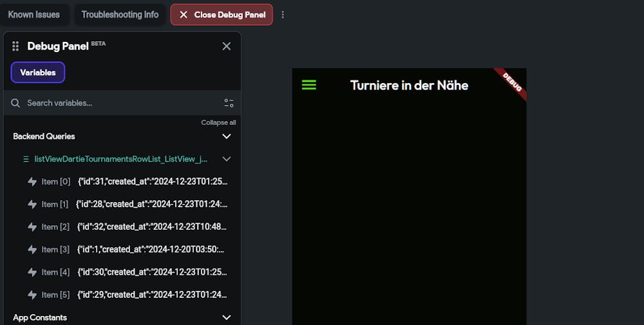
Task: Click the search magnifier icon
Action: point(15,103)
